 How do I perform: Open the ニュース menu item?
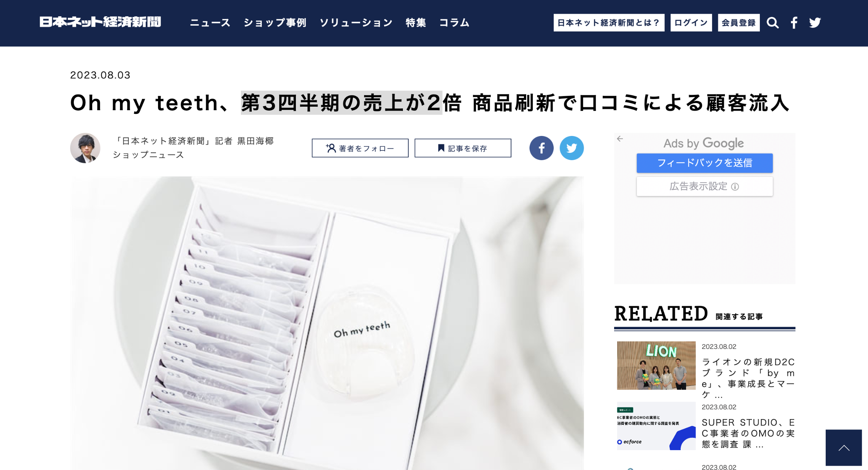tap(210, 23)
